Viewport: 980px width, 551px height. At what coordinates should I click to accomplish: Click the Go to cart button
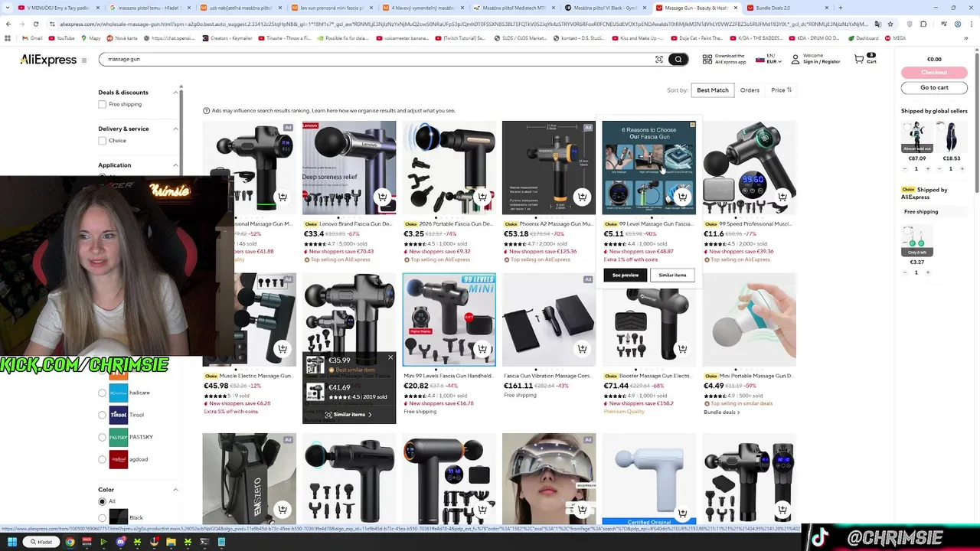click(934, 87)
